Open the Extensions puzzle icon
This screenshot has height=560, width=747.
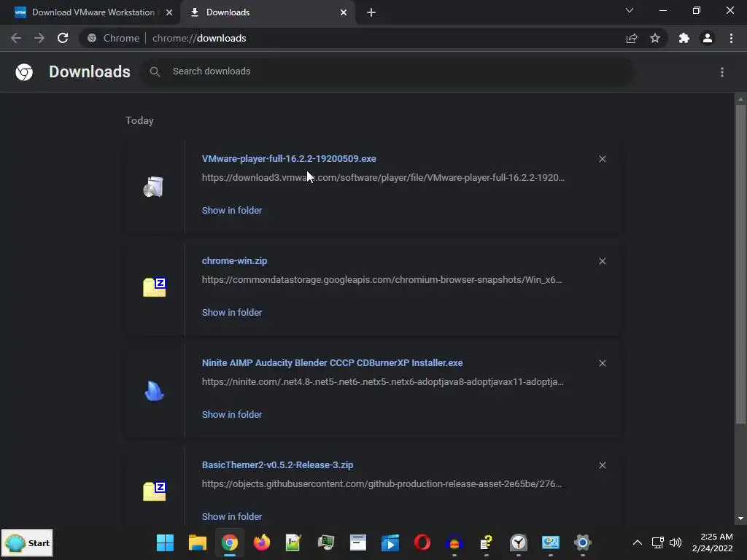click(684, 38)
